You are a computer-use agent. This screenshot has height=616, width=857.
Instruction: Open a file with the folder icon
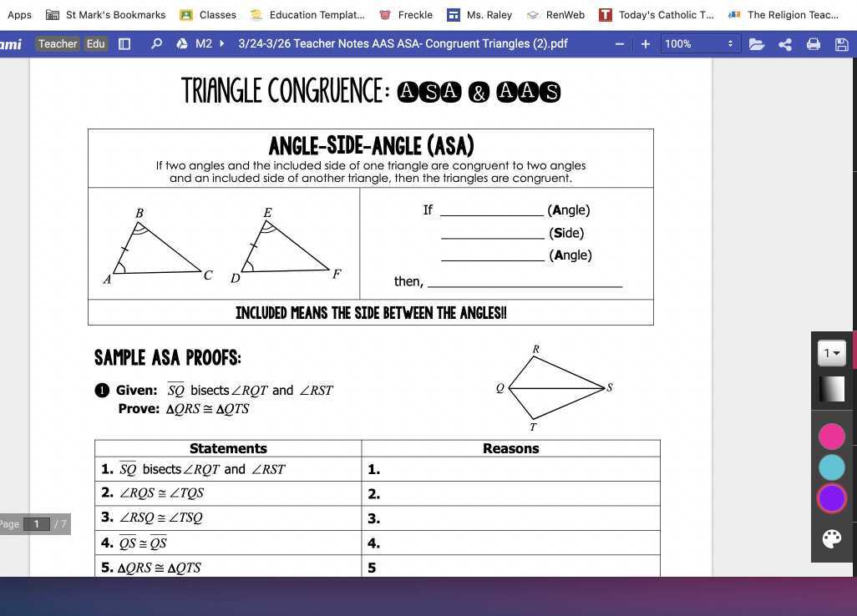[x=757, y=43]
